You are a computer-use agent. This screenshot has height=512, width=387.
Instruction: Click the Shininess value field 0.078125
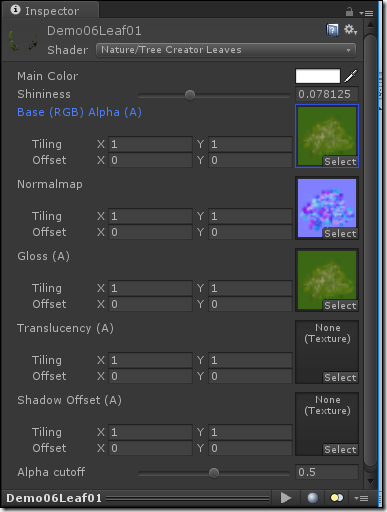[327, 94]
